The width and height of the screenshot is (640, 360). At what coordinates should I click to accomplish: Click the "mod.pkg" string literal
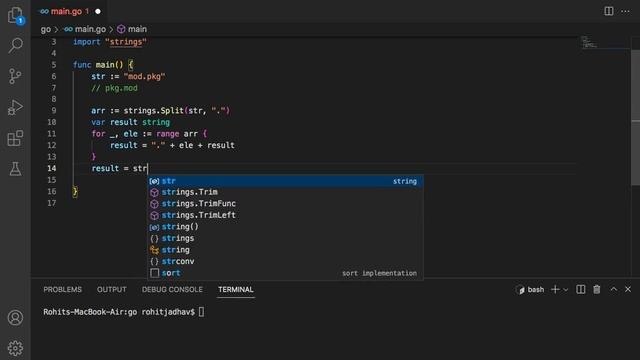[x=144, y=76]
